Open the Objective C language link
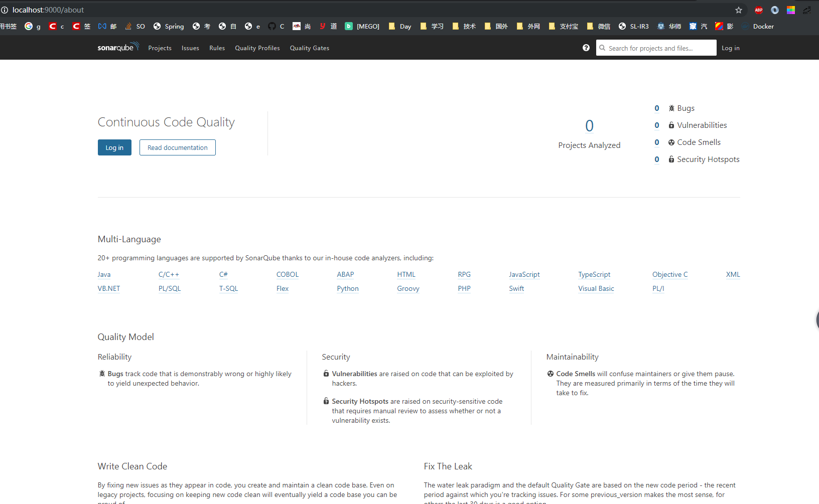Screen dimensions: 819x504 (x=670, y=274)
